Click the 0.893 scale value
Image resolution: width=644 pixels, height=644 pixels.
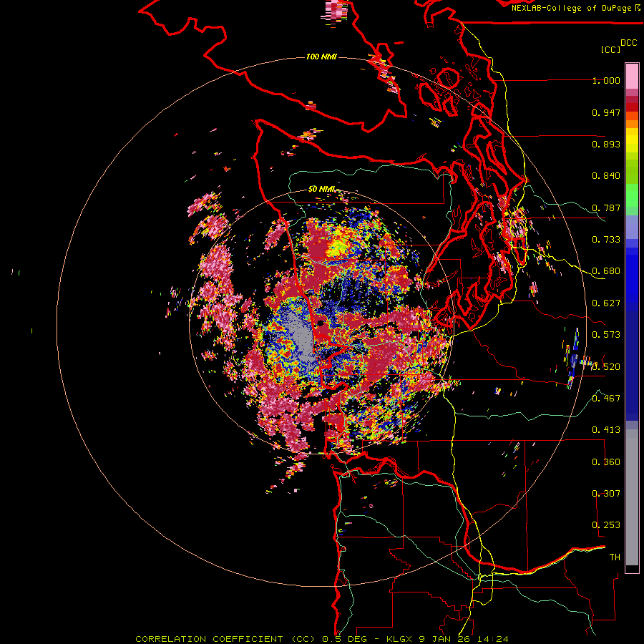click(x=606, y=144)
